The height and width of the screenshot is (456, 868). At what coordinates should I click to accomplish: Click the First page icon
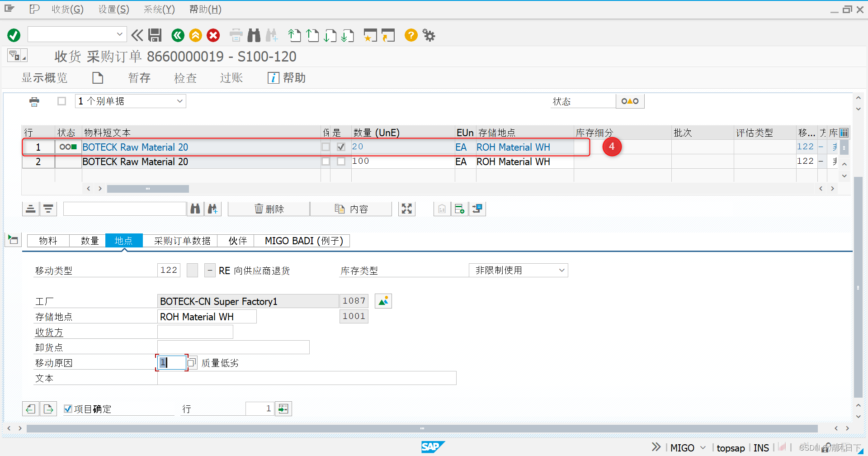click(x=294, y=35)
